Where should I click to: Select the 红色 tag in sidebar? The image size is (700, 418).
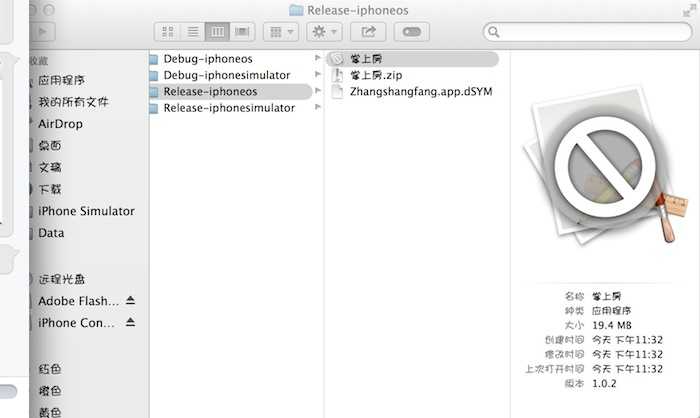click(x=50, y=369)
